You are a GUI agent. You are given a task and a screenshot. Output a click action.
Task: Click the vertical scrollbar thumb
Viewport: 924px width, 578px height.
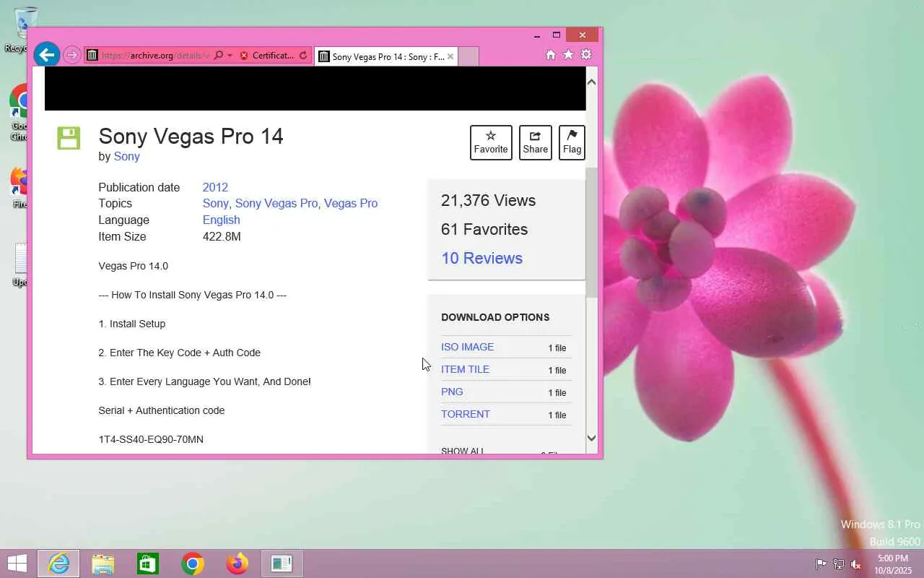[x=591, y=232]
